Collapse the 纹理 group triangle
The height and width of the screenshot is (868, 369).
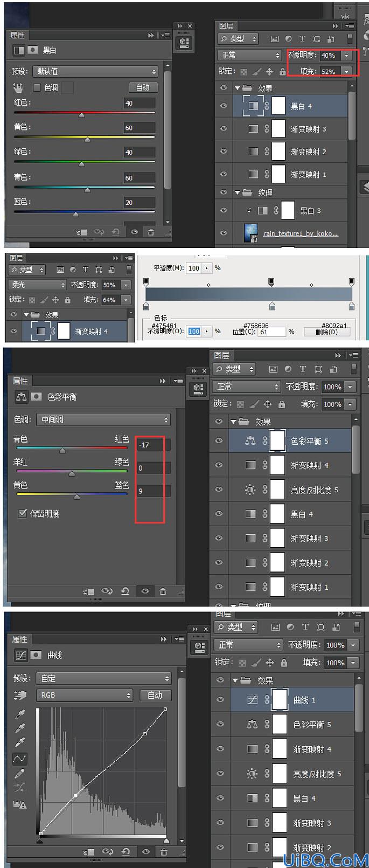pos(237,192)
